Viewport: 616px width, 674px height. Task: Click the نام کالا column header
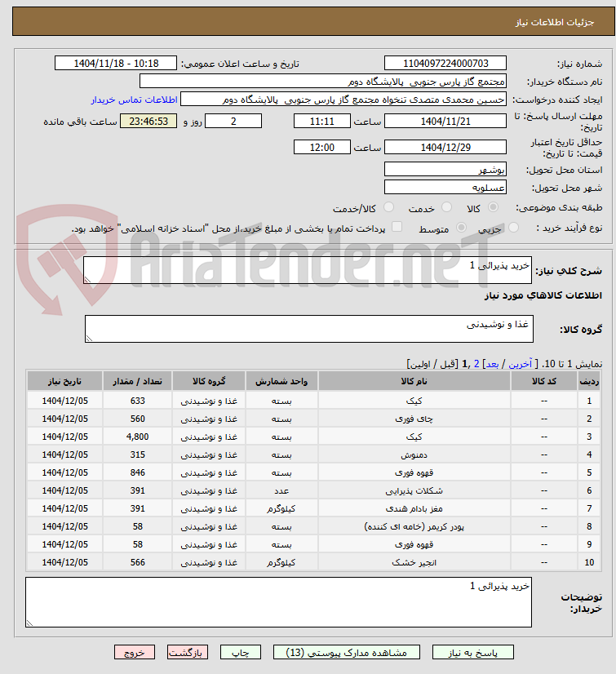[414, 381]
